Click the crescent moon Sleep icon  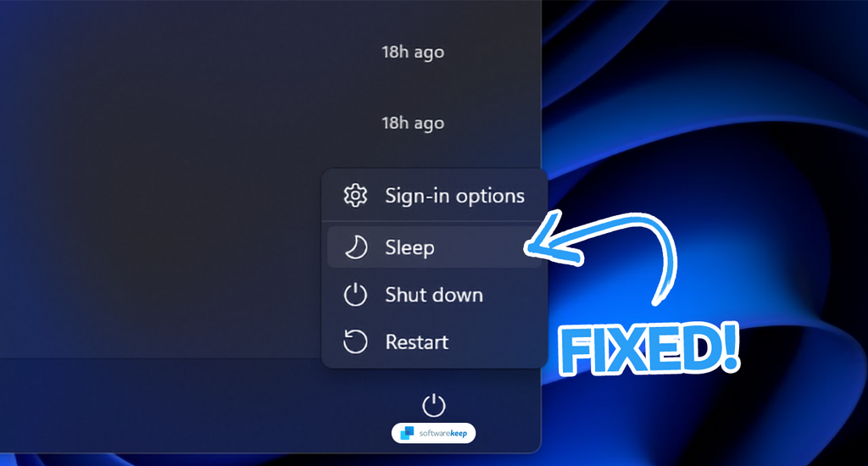coord(355,247)
